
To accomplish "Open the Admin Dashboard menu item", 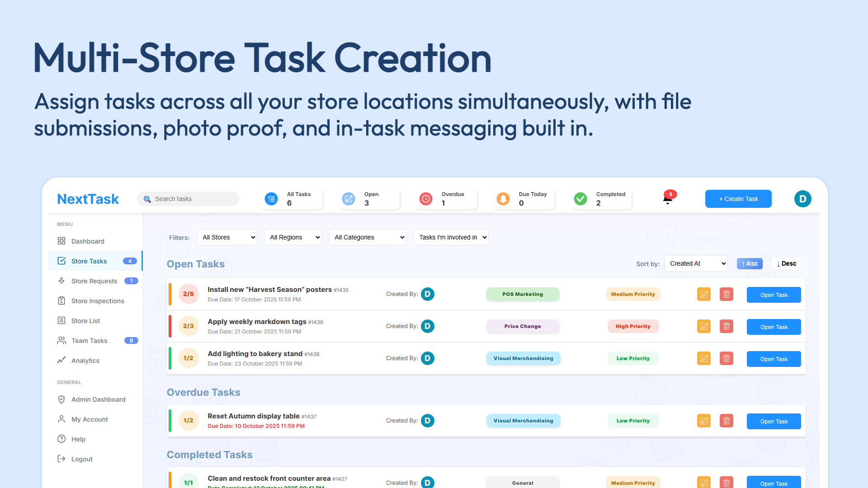I will point(95,399).
